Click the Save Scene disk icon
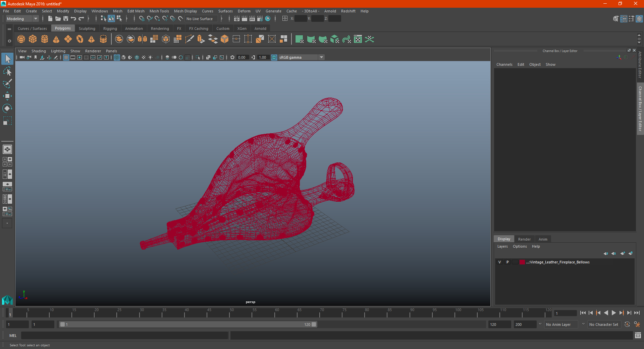This screenshot has width=644, height=349. click(66, 19)
